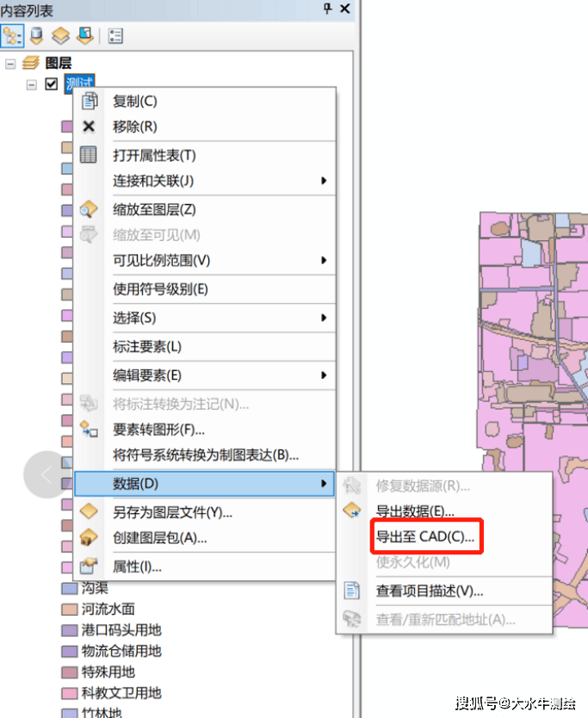Screen dimensions: 588x718
Task: Click the icon beside 要素转图形(F)
Action: tap(89, 430)
